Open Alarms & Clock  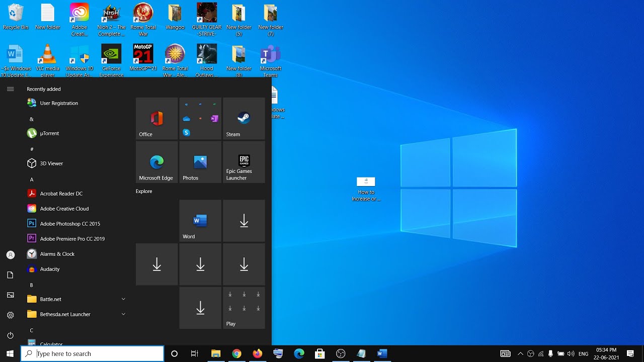coord(75,254)
